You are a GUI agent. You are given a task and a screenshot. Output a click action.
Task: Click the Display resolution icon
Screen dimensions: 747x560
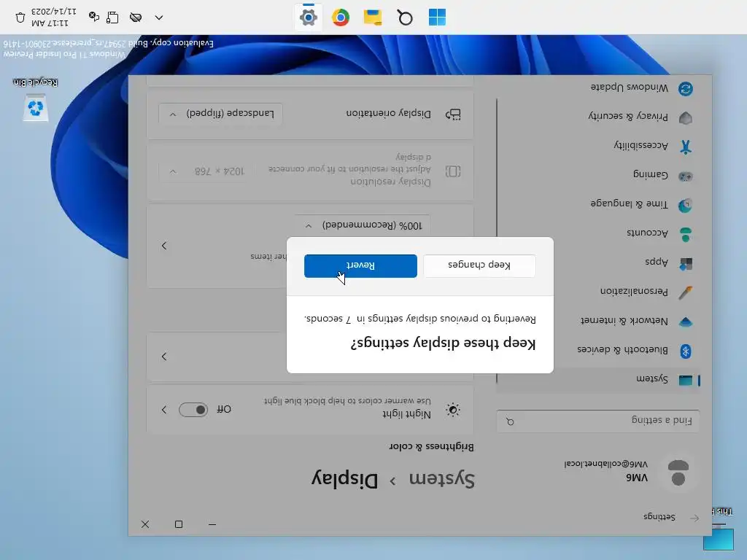pos(452,171)
